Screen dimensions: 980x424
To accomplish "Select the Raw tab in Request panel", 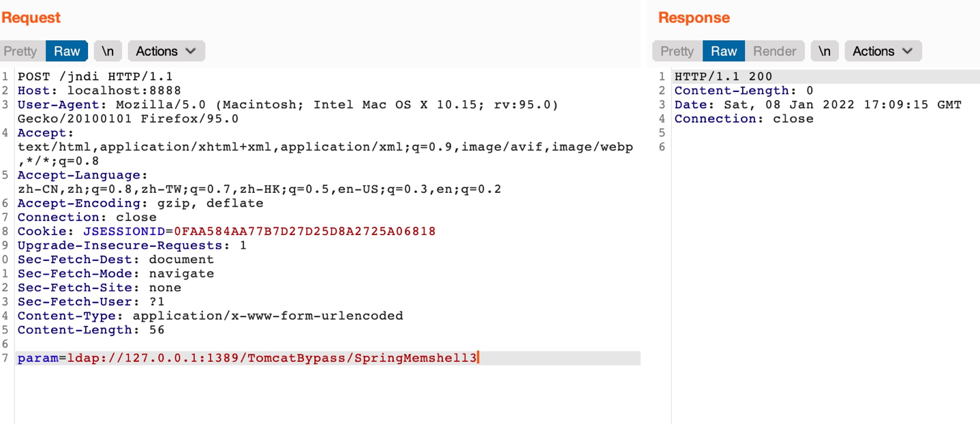I will click(x=67, y=51).
